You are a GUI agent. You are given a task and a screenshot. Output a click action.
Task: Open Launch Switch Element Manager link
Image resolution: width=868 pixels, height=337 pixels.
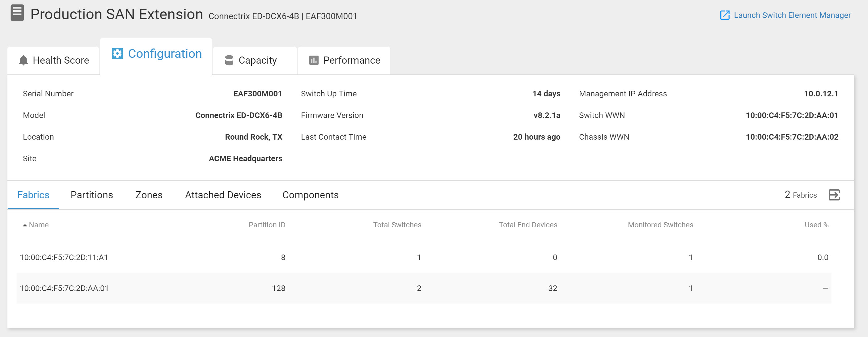pyautogui.click(x=792, y=15)
